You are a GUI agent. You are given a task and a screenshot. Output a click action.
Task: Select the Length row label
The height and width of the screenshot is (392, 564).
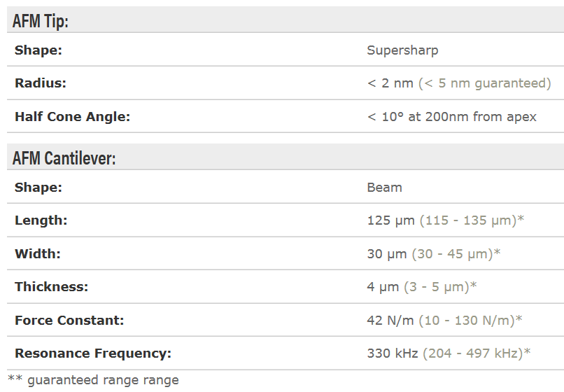[x=41, y=220]
